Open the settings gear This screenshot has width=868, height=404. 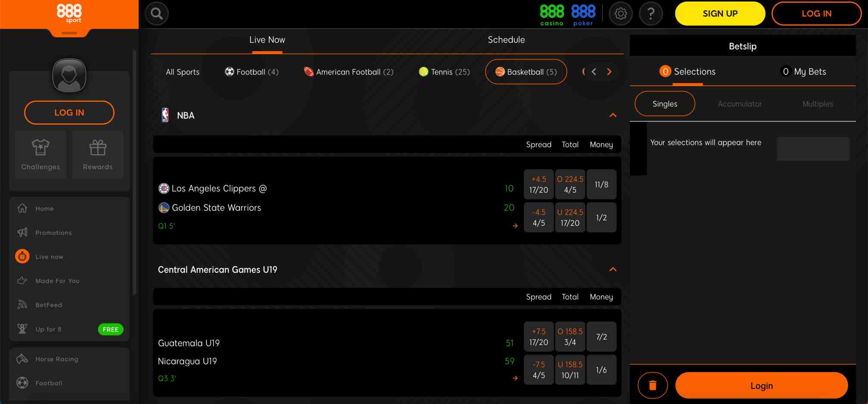click(x=621, y=13)
